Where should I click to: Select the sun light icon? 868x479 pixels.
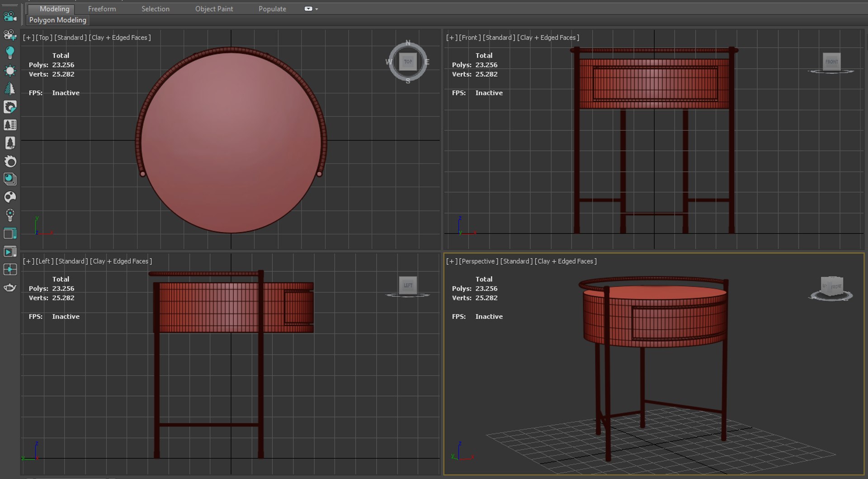pos(9,71)
